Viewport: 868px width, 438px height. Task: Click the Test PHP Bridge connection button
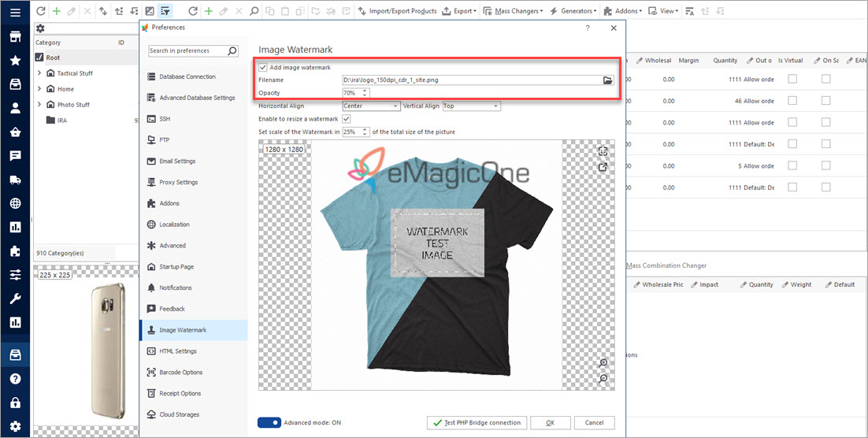point(476,423)
